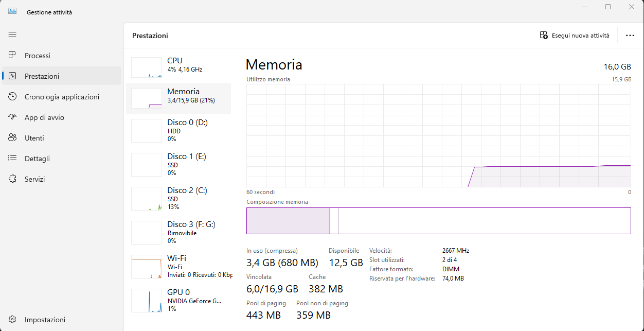Click the Processi icon in sidebar
Screen dimensions: 644x331
click(x=12, y=55)
